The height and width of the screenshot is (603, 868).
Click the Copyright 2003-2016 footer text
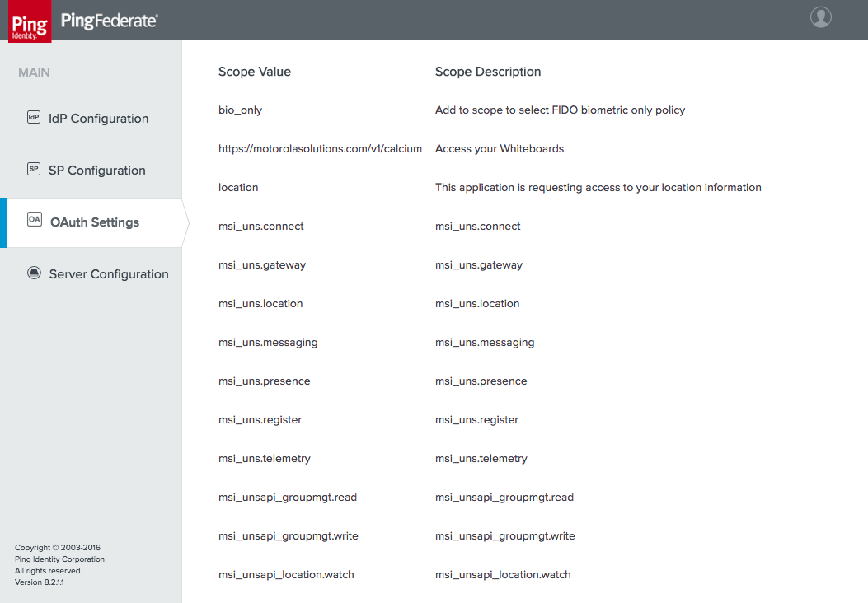pos(58,548)
